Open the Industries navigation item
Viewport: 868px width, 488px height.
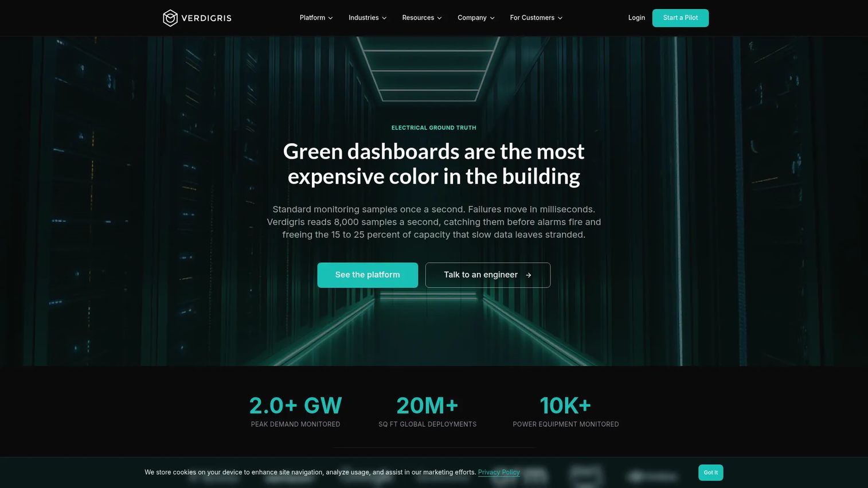point(367,18)
